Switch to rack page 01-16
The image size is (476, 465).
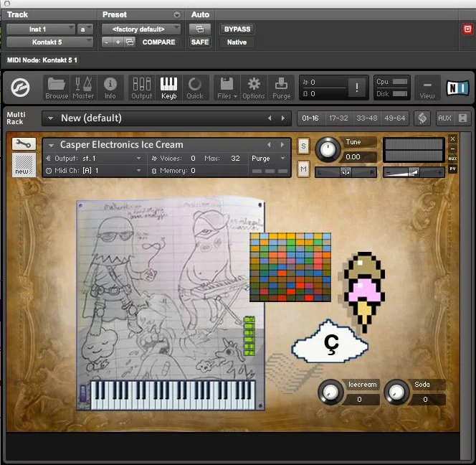point(310,118)
